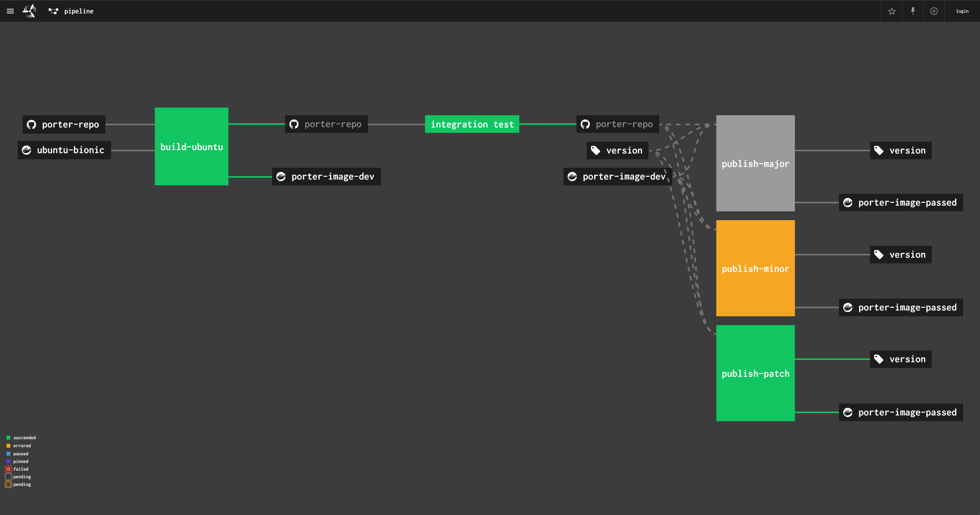980x515 pixels.
Task: Open the build-ubuntu job
Action: [191, 146]
